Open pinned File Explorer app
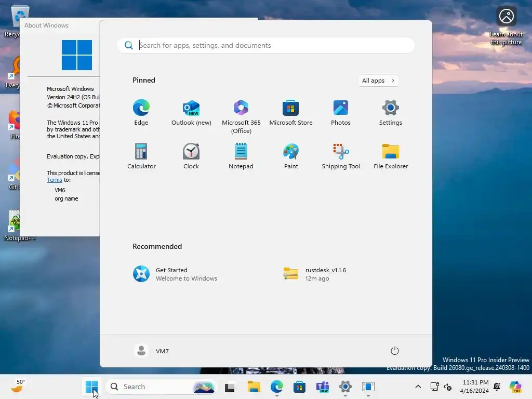This screenshot has height=399, width=532. point(391,156)
